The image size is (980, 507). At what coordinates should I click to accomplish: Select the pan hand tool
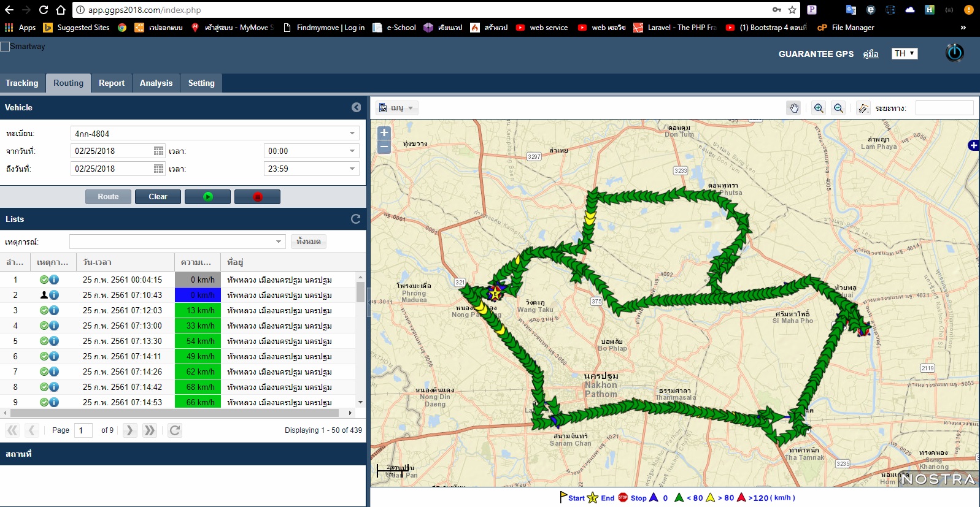pos(794,109)
